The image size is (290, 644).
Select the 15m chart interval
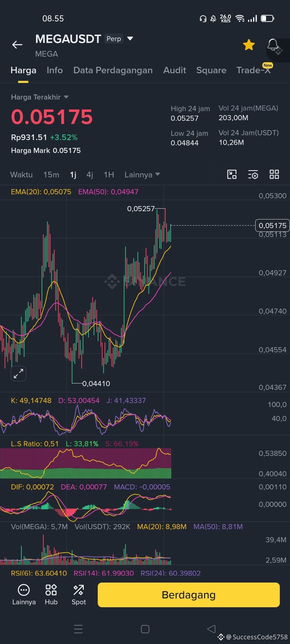pos(51,175)
